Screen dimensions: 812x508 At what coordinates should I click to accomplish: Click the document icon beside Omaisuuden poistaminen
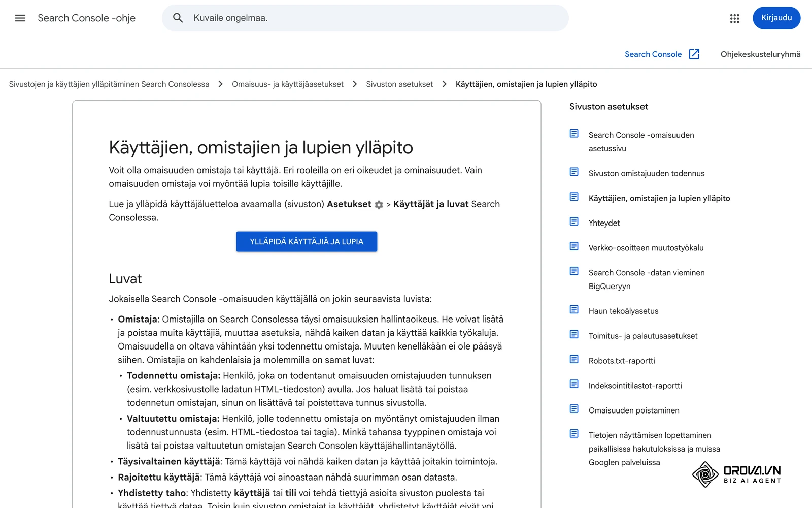pyautogui.click(x=574, y=409)
